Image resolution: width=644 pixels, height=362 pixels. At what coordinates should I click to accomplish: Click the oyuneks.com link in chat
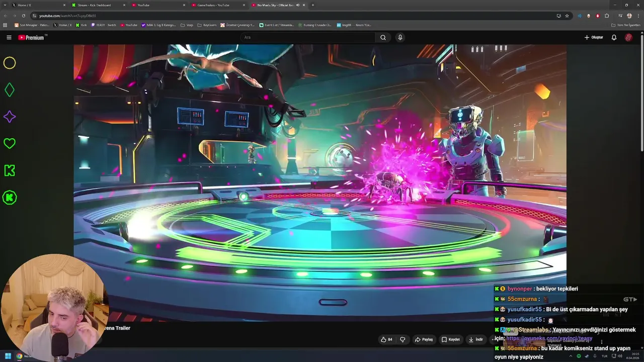click(x=549, y=338)
